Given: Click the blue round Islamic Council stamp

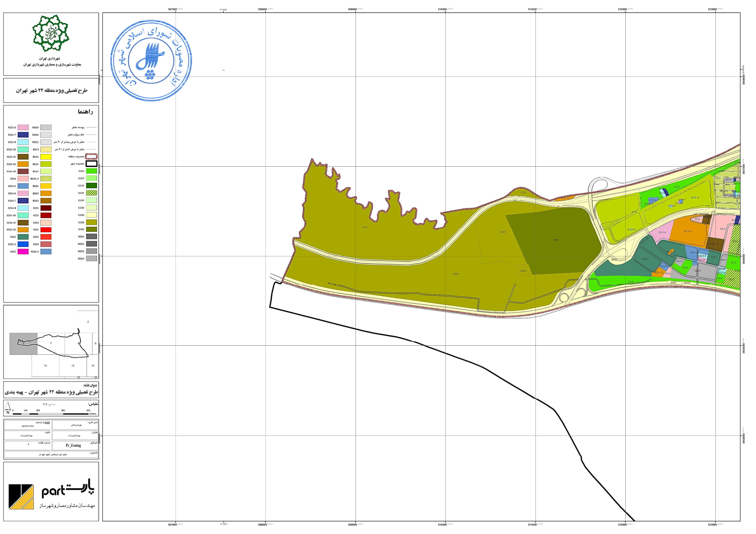Looking at the screenshot, I should point(151,60).
